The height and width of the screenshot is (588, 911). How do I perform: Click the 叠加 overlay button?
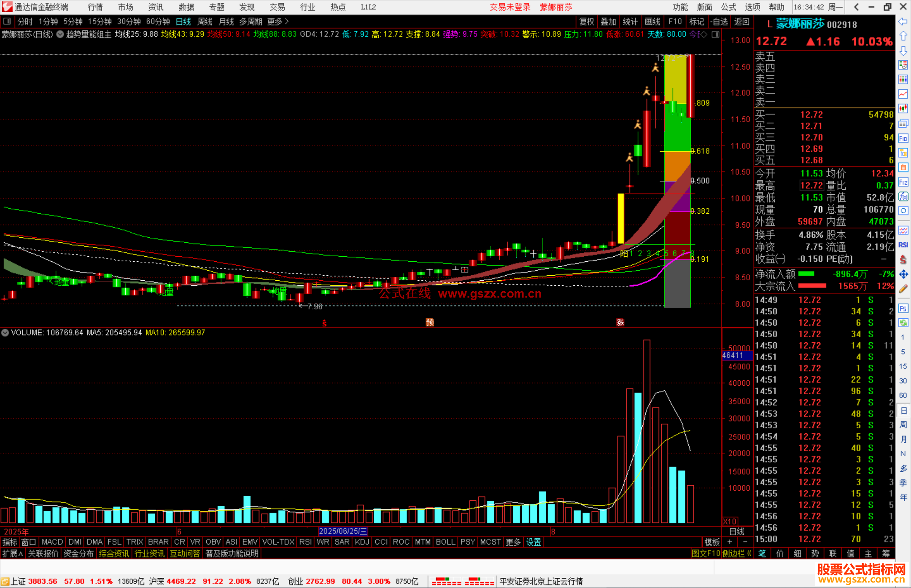(x=609, y=21)
